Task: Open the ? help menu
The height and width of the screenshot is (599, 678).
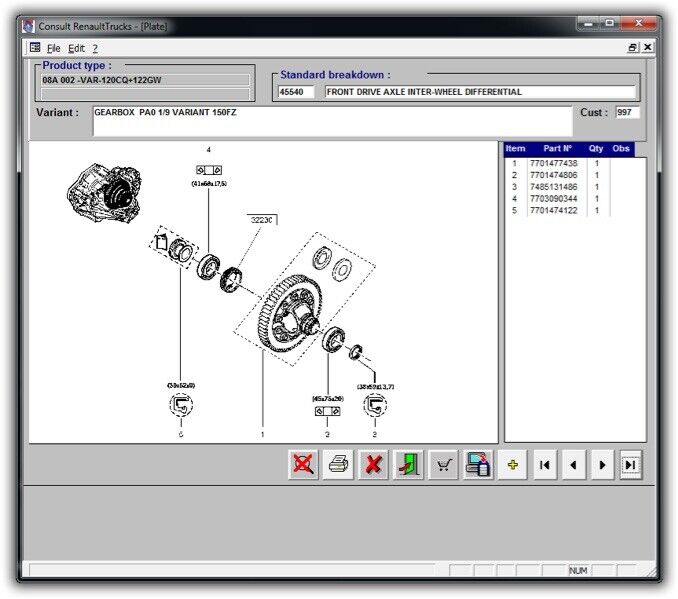Action: coord(95,48)
